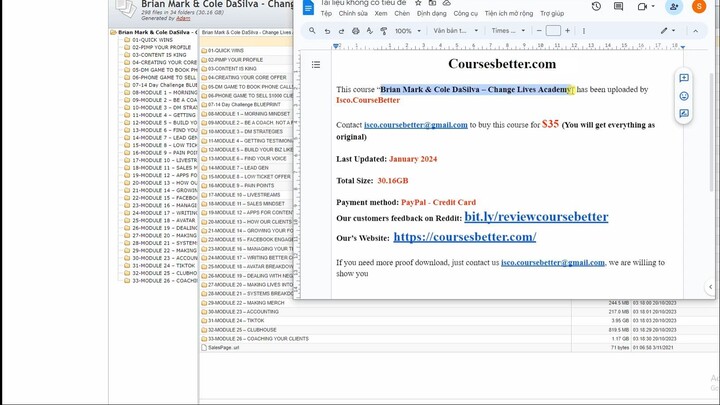Show the document outline panel
720x405 pixels.
click(x=316, y=65)
